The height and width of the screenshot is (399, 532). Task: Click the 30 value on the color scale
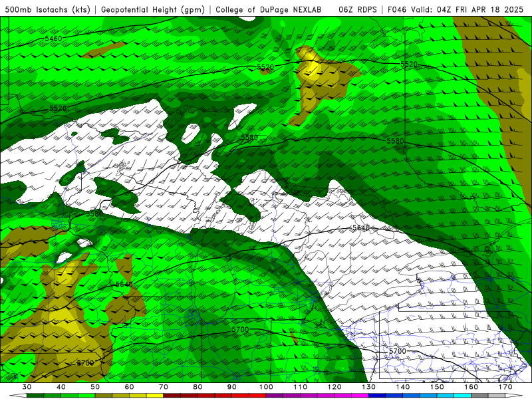(27, 387)
